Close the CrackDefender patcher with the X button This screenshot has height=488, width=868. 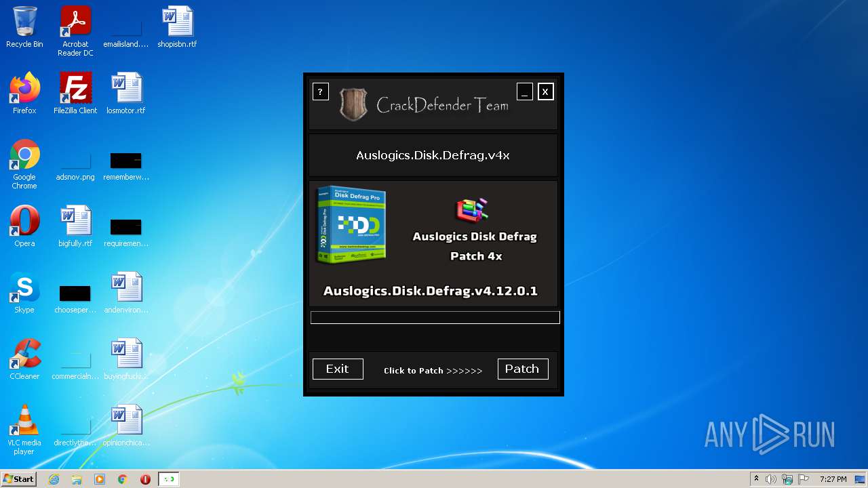(x=545, y=91)
